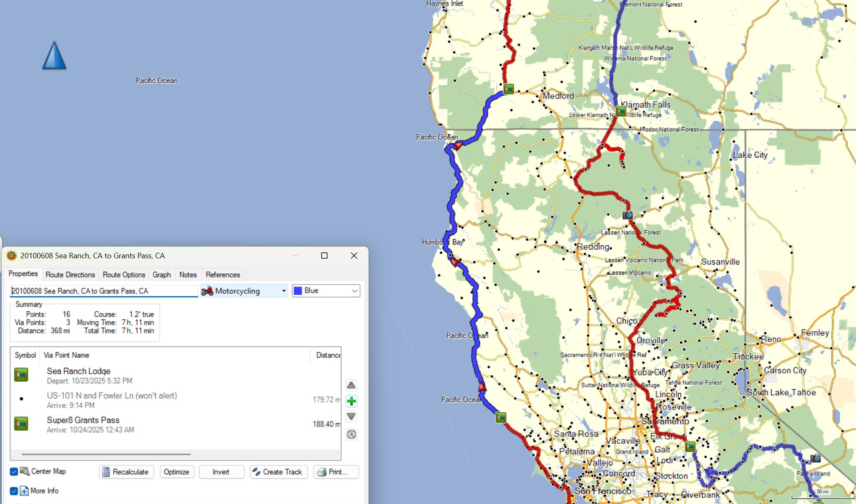Click the camera waypoint near Lassen National Forest
The height and width of the screenshot is (504, 856).
pos(627,215)
